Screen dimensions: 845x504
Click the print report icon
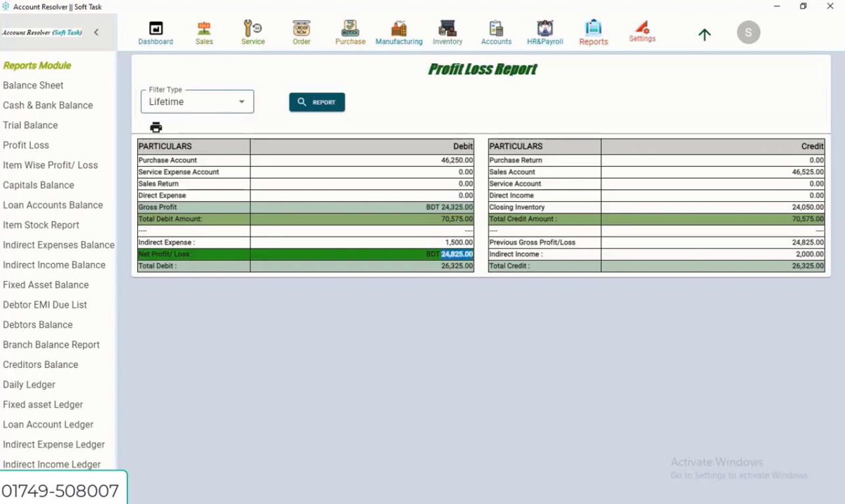pos(155,126)
